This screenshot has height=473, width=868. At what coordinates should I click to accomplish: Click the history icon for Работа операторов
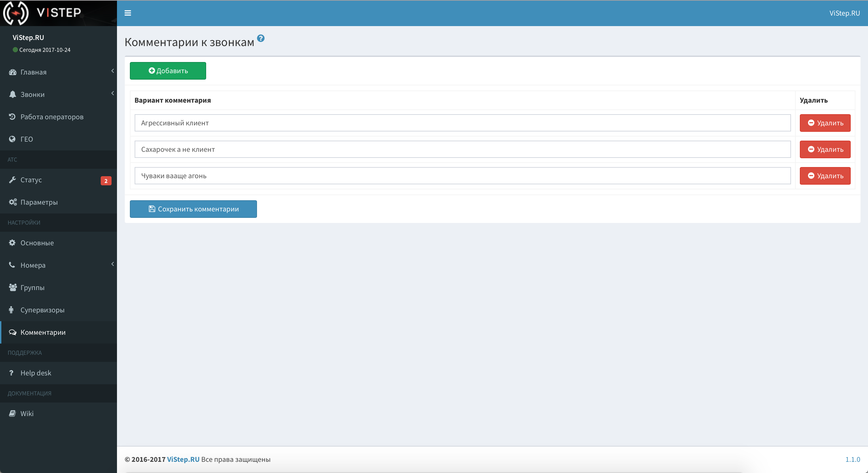coord(12,117)
